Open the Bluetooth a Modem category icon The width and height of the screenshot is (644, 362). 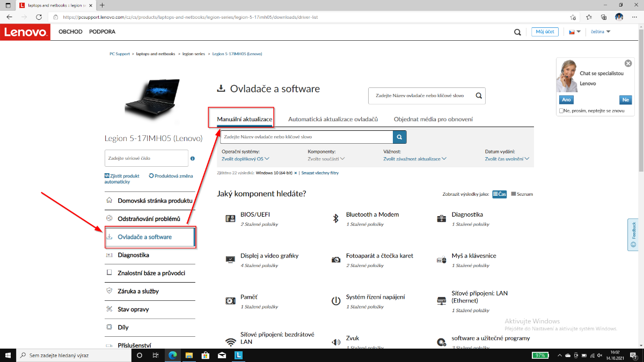tap(336, 218)
